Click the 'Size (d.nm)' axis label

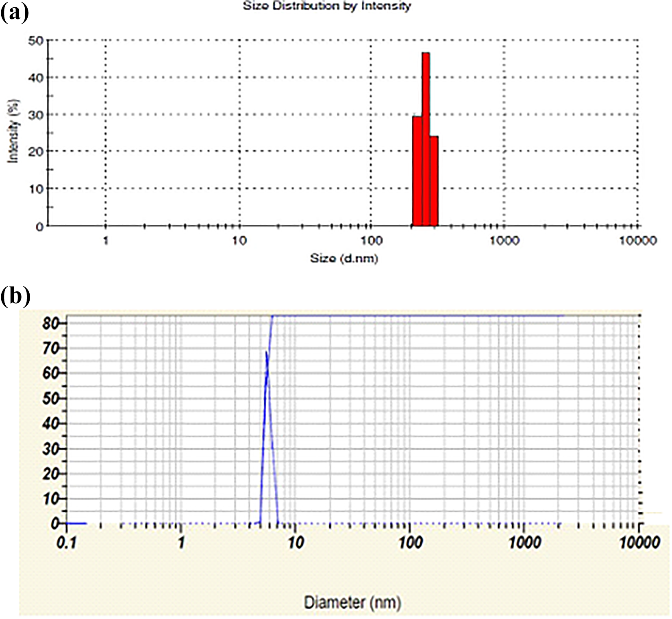pos(344,258)
